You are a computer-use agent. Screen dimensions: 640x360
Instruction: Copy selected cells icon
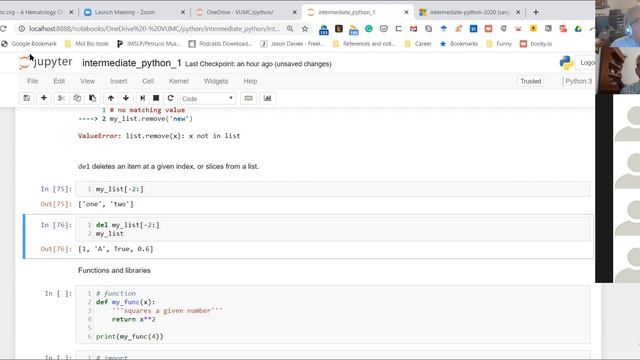coord(77,98)
